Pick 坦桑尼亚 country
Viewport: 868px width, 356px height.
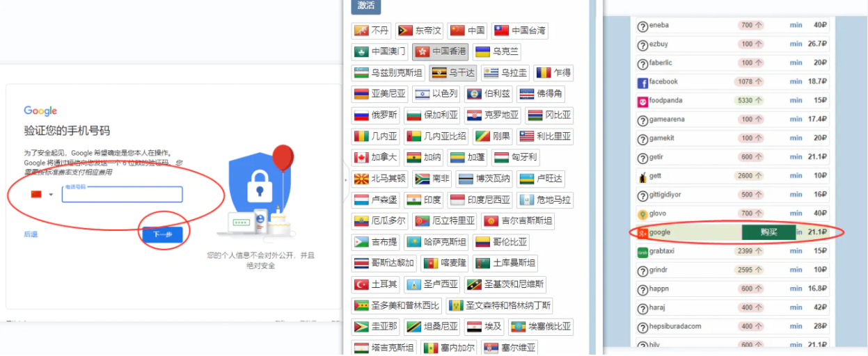(432, 326)
